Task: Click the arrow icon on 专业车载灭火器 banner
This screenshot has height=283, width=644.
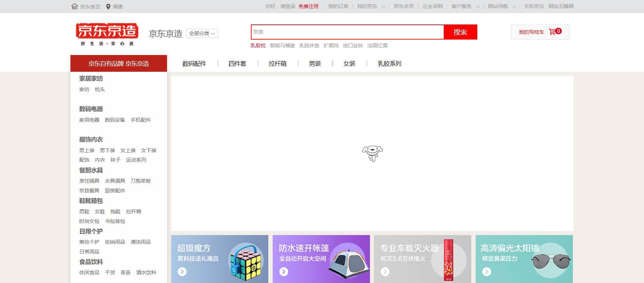Action: [385, 272]
